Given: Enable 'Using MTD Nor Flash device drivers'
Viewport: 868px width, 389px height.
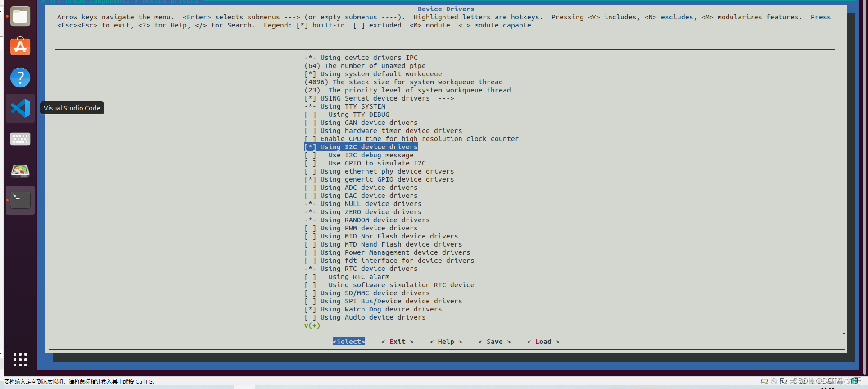Looking at the screenshot, I should point(381,236).
